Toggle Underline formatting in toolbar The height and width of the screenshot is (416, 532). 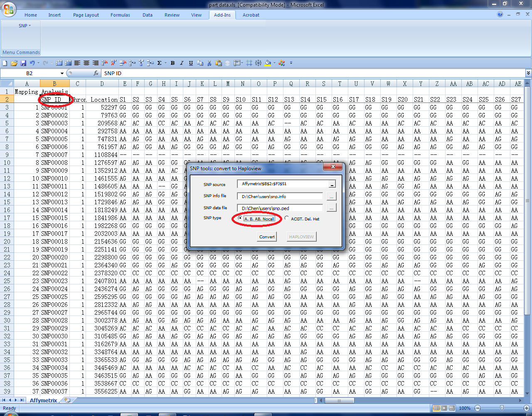191,63
